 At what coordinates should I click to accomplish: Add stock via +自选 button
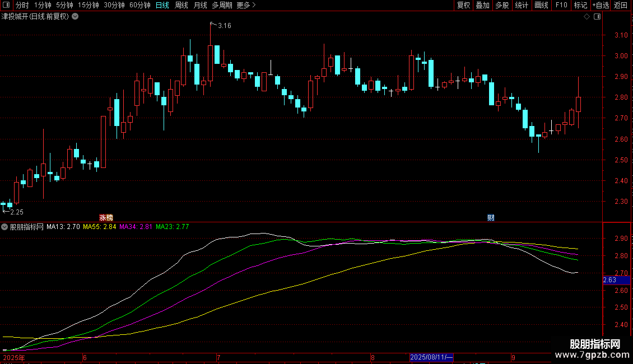tap(601, 5)
